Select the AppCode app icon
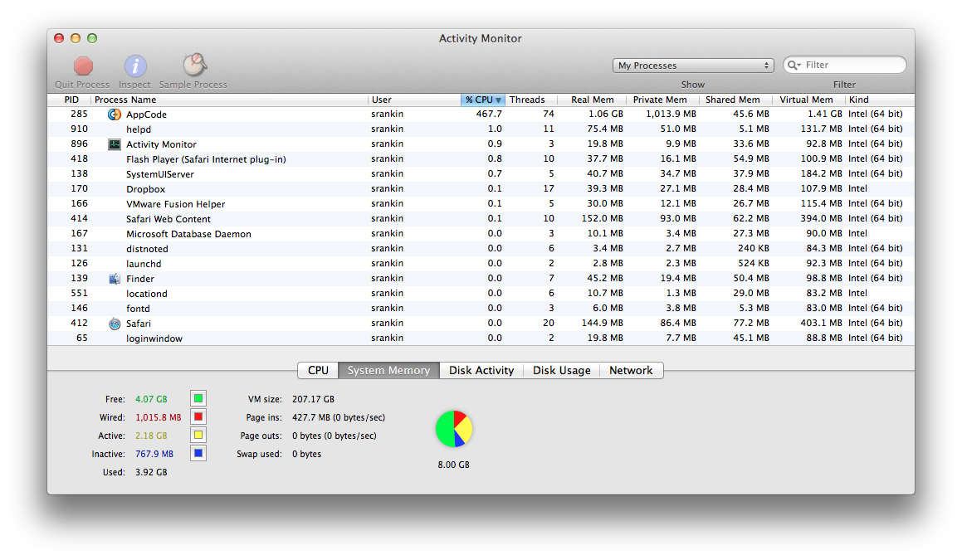This screenshot has height=560, width=962. tap(114, 114)
